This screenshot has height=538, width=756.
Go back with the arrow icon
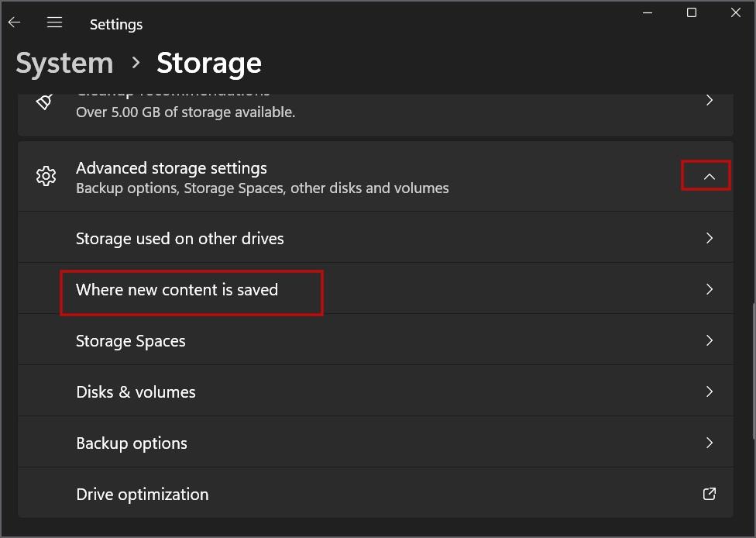(x=14, y=22)
